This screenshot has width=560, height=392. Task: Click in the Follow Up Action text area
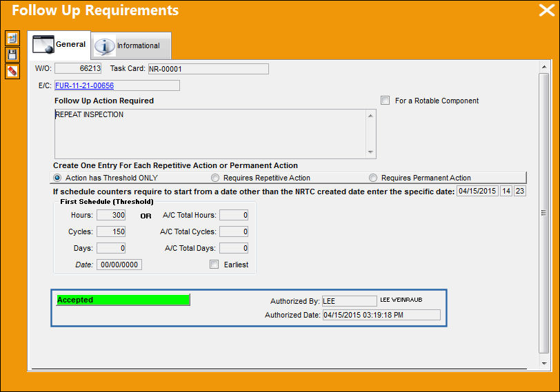(210, 134)
